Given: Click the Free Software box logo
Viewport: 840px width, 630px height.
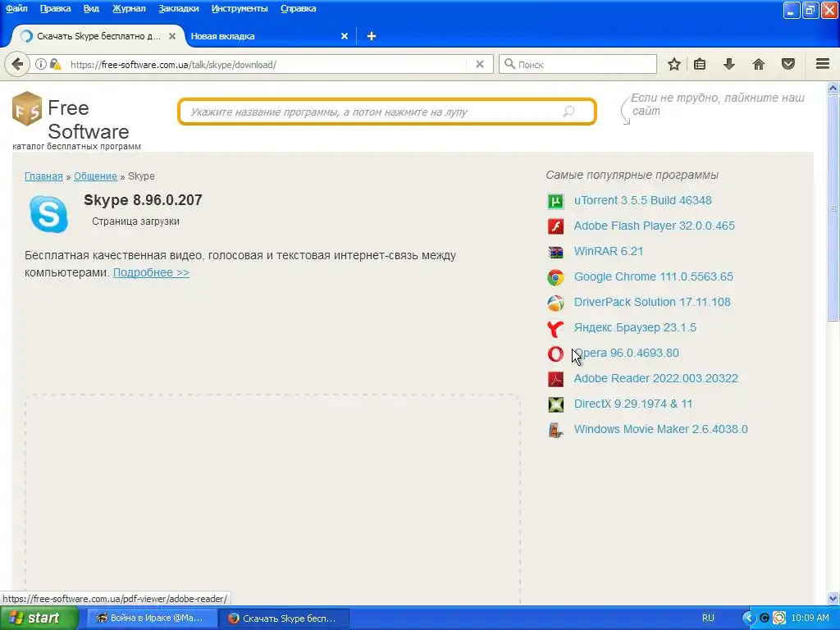Looking at the screenshot, I should coord(27,108).
